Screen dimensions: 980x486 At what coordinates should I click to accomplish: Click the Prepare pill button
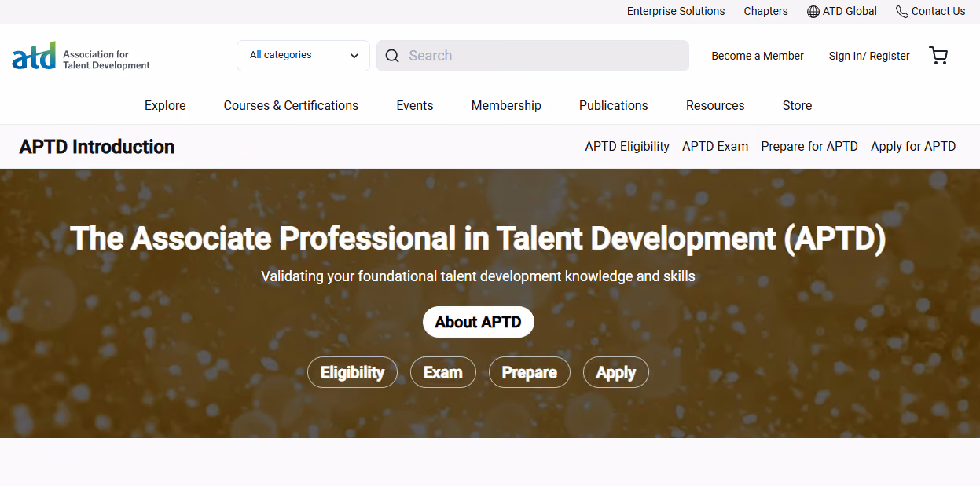tap(530, 372)
